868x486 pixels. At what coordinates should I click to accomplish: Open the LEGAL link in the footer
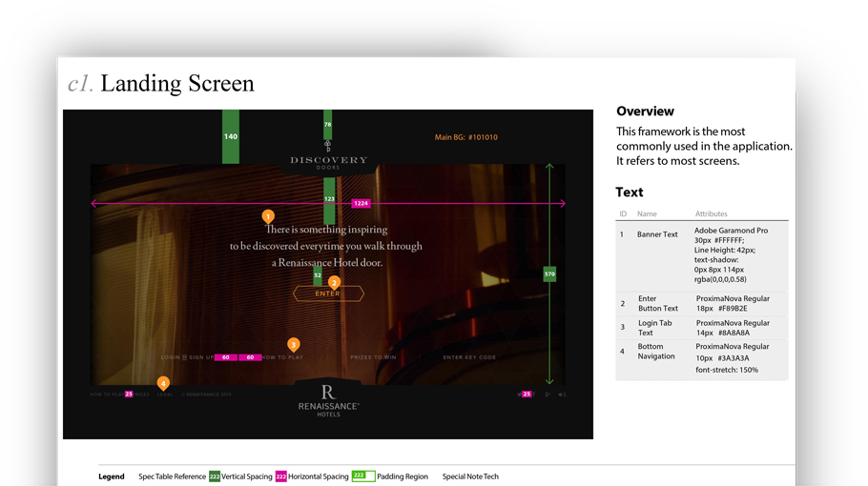pyautogui.click(x=165, y=395)
